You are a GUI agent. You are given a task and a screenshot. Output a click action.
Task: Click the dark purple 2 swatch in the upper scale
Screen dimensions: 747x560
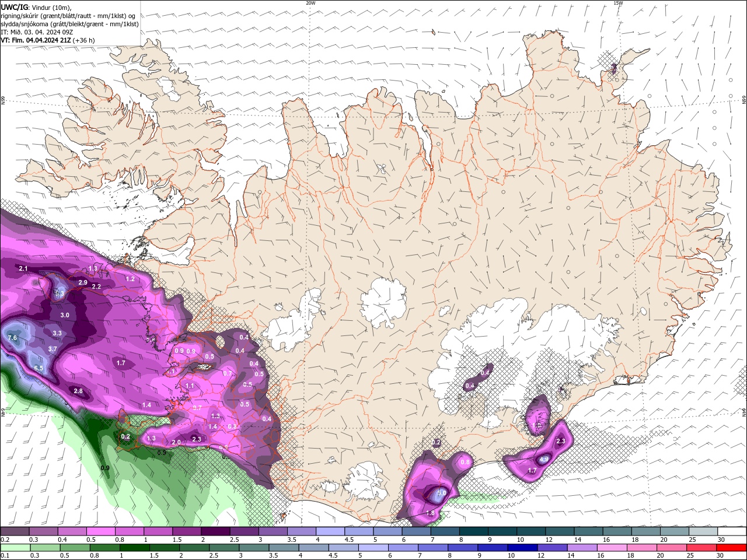(x=215, y=531)
